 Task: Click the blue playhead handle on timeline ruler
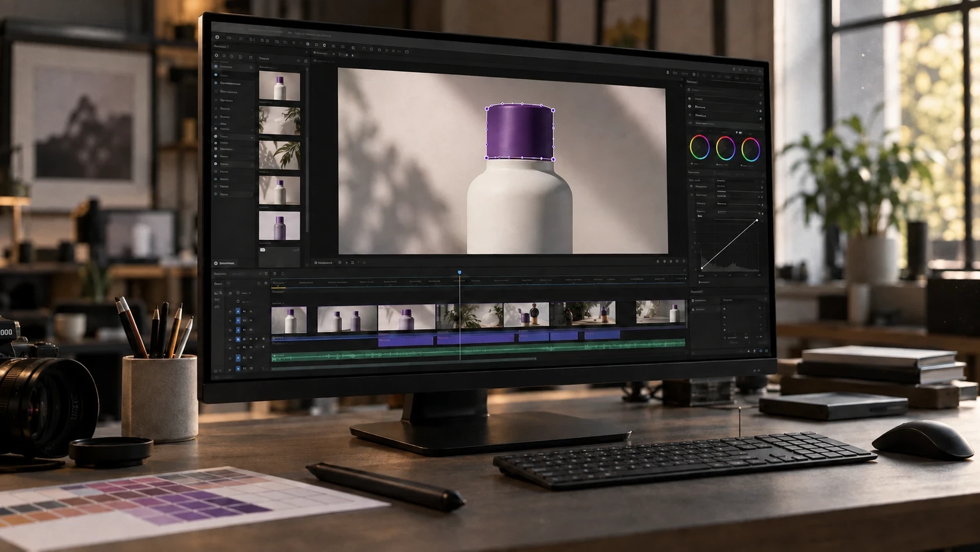click(x=460, y=272)
